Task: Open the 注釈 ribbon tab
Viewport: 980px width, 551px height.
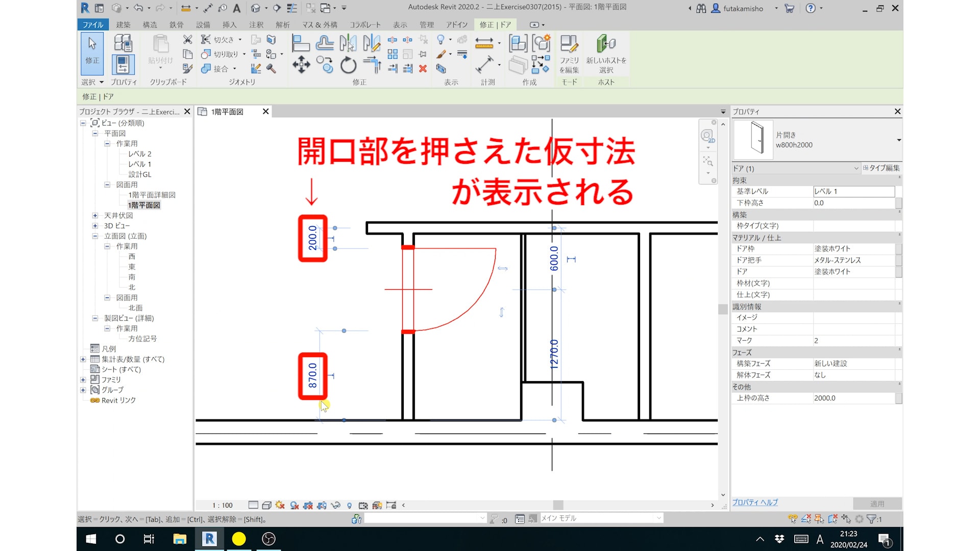Action: pos(256,24)
